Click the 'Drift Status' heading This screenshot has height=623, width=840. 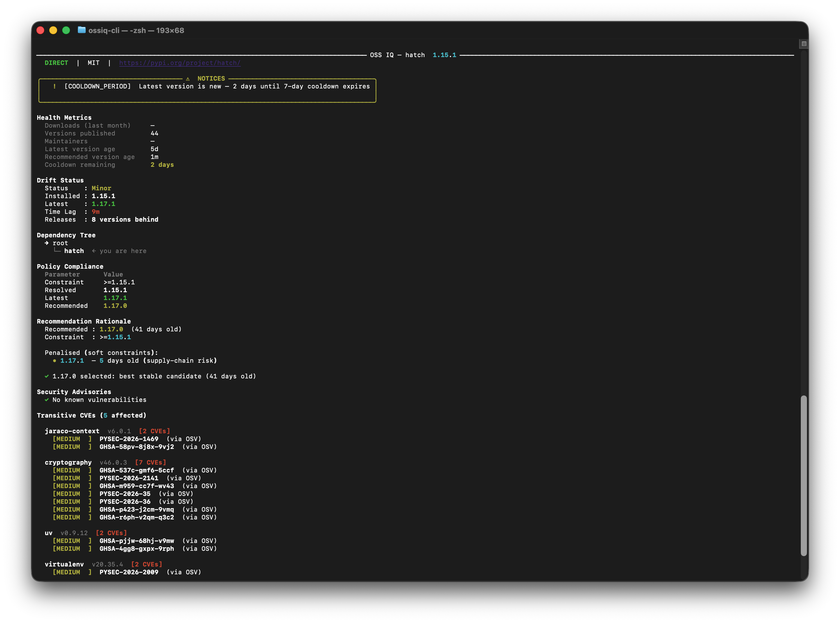coord(60,181)
